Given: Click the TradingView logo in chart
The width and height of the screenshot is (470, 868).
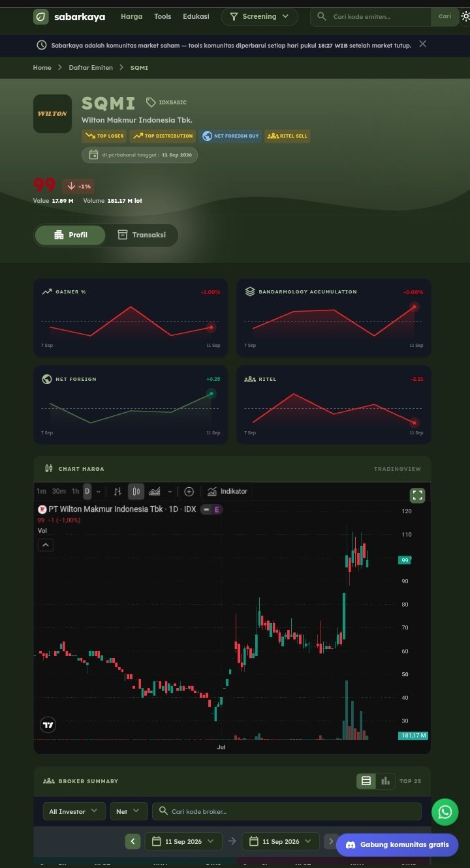Looking at the screenshot, I should (x=47, y=725).
